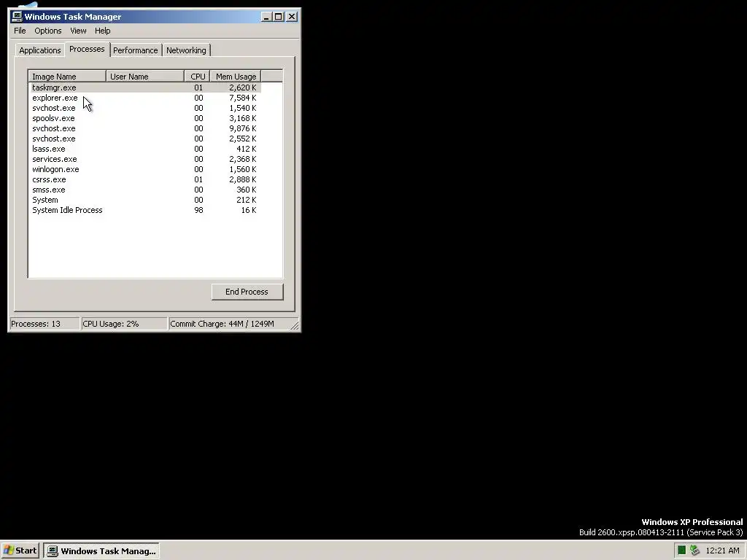
Task: Sort by the Image Name column header
Action: coord(67,76)
